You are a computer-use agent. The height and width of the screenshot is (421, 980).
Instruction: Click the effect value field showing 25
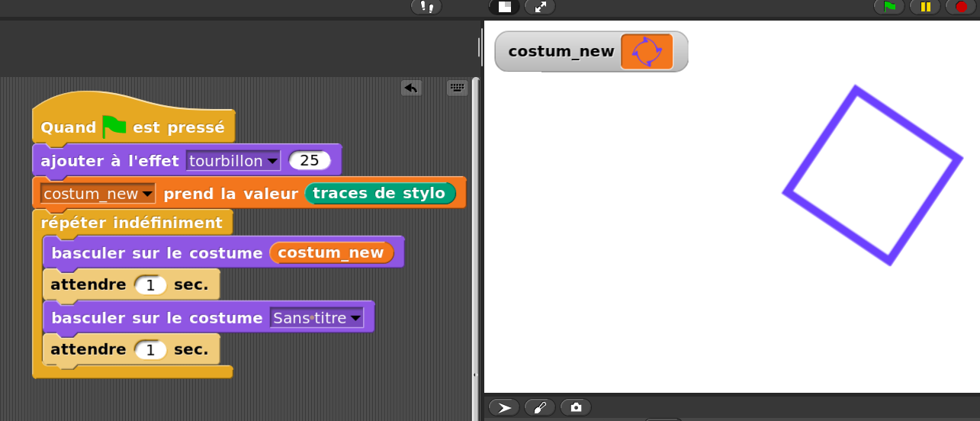(x=310, y=161)
